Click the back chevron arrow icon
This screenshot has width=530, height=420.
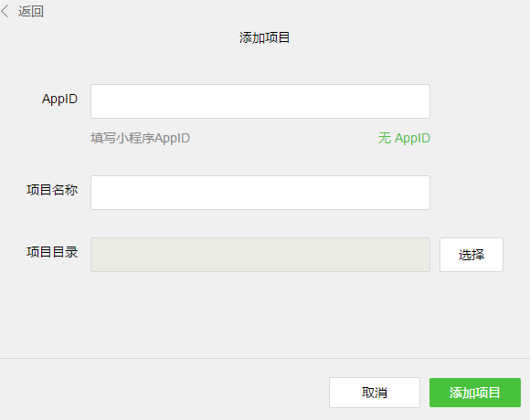click(5, 11)
